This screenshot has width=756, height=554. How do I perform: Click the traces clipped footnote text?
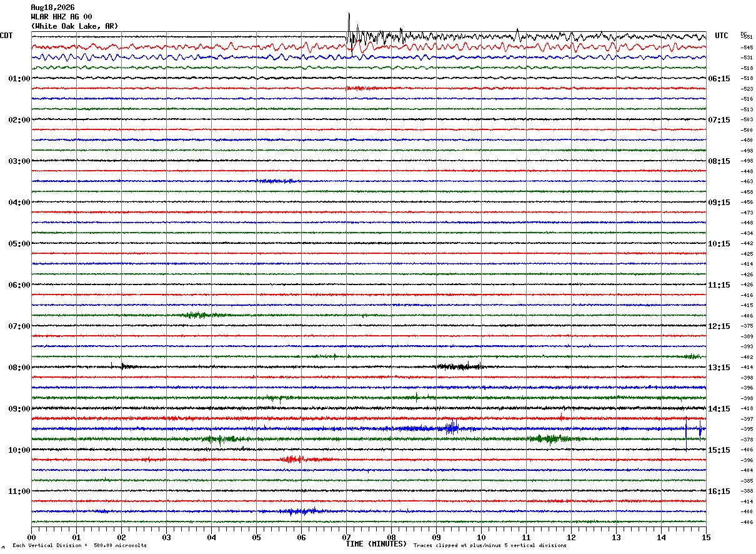[490, 545]
